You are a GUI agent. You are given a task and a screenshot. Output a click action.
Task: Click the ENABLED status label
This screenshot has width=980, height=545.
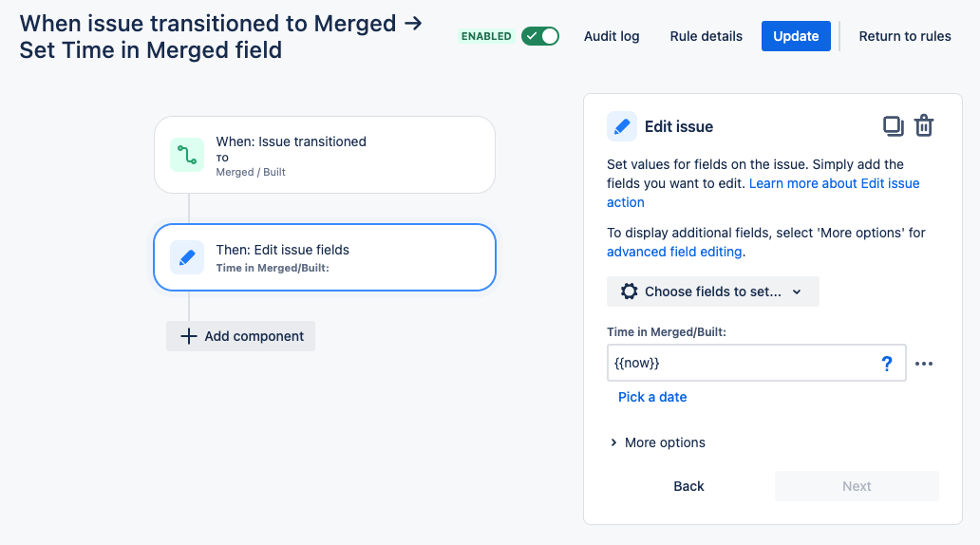486,36
